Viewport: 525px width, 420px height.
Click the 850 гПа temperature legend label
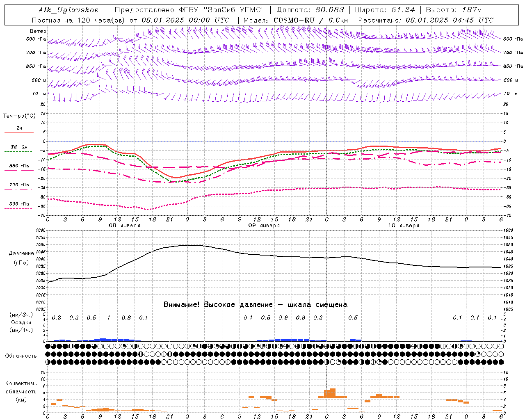pos(19,166)
